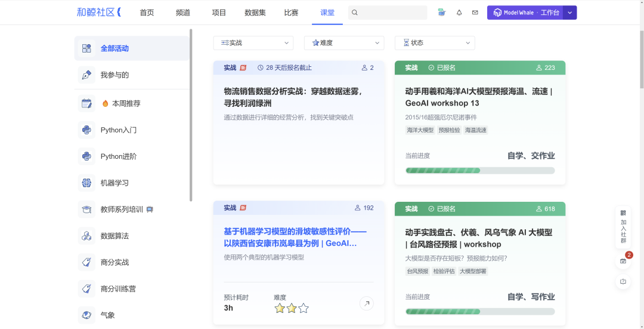
Task: Click the Python入门 python icon
Action: pyautogui.click(x=86, y=130)
